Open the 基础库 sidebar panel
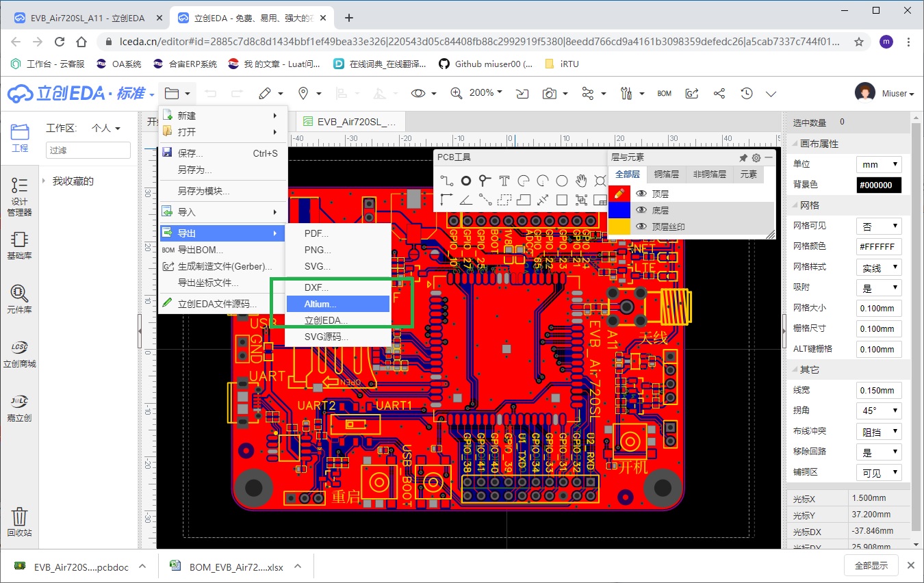Image resolution: width=924 pixels, height=583 pixels. tap(20, 246)
